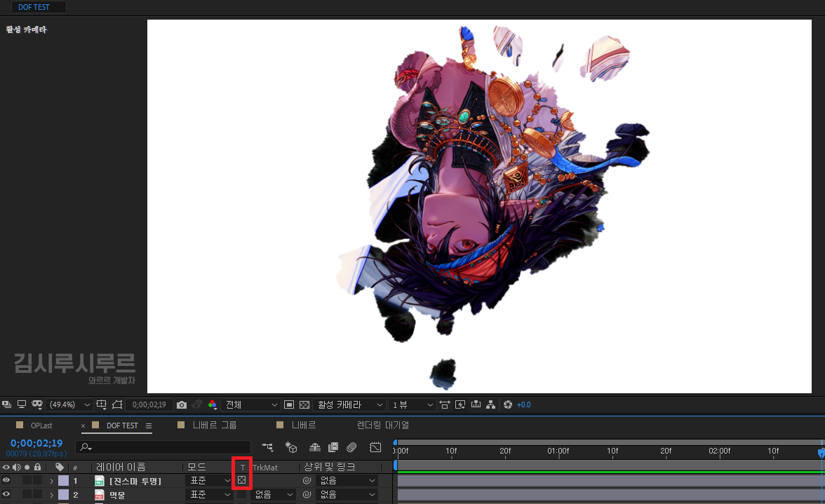The width and height of the screenshot is (825, 504).
Task: Open blending mode dropdown for 먹물 layer
Action: click(210, 495)
